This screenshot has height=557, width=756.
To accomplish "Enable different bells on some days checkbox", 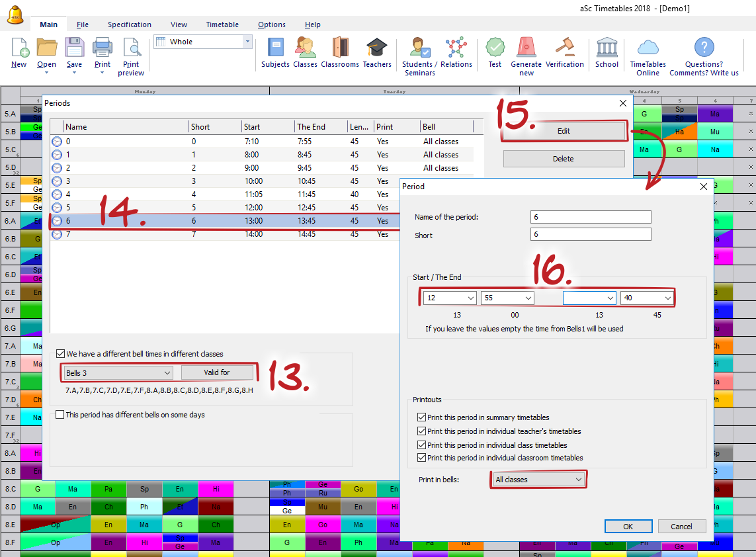I will pos(61,415).
